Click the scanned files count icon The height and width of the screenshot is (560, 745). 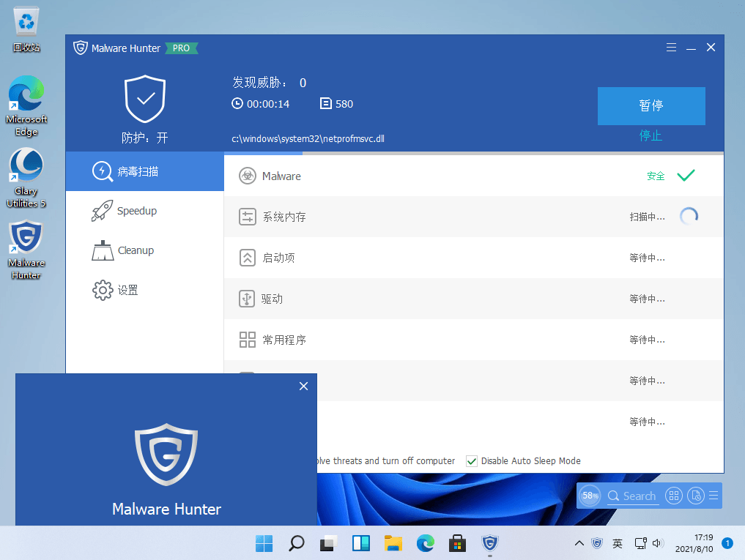click(325, 103)
